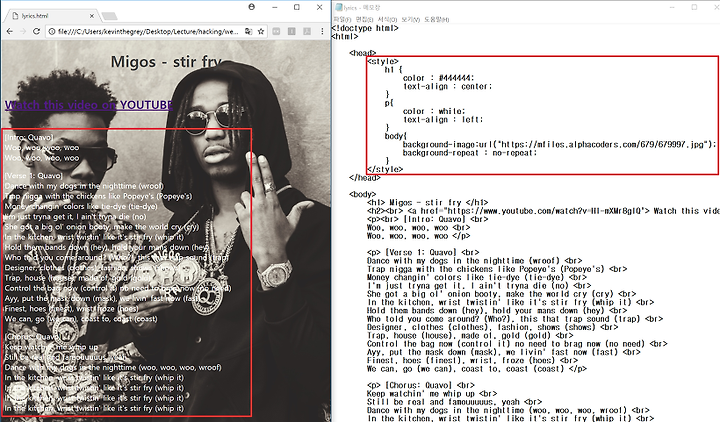Click 'color : #444444;' line in Notepad

coord(439,78)
